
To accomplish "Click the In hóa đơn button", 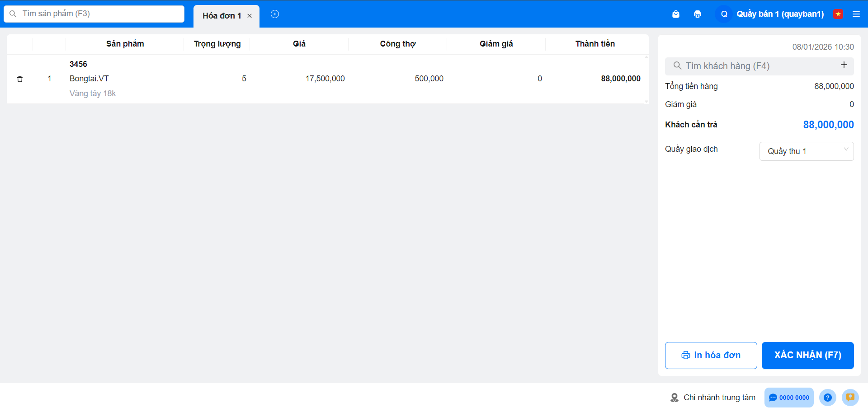I will coord(711,356).
